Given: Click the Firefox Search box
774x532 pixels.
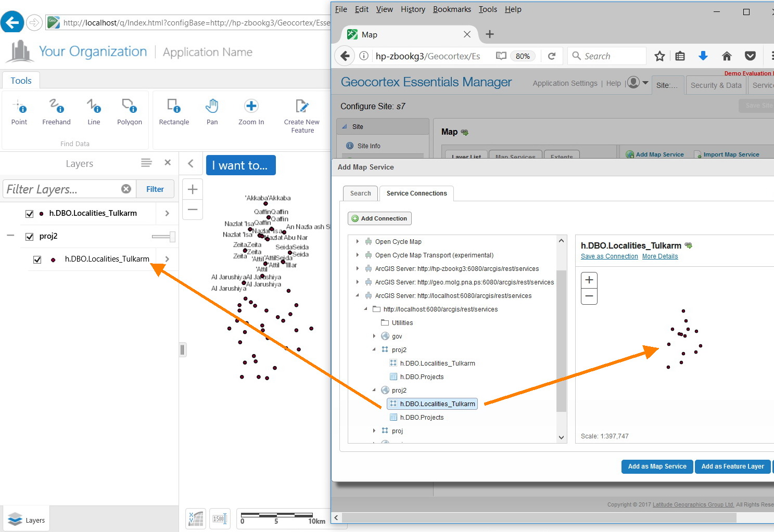Looking at the screenshot, I should 607,56.
